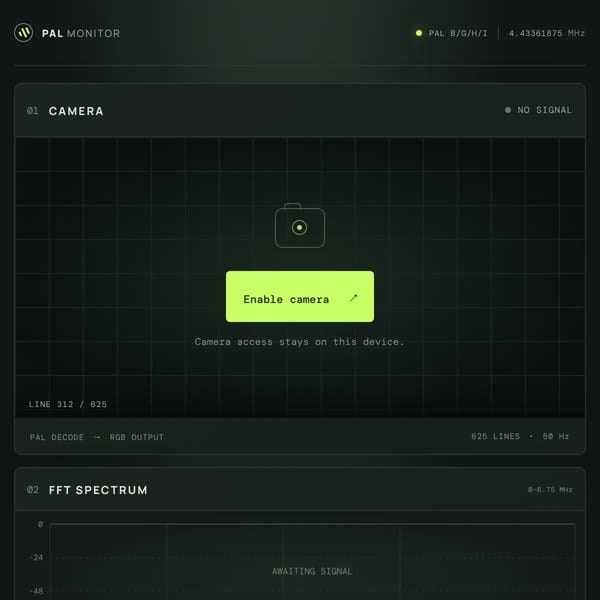The height and width of the screenshot is (600, 600).
Task: Click the 4.43361875 MHz subcarrier frequency readout
Action: coord(546,33)
